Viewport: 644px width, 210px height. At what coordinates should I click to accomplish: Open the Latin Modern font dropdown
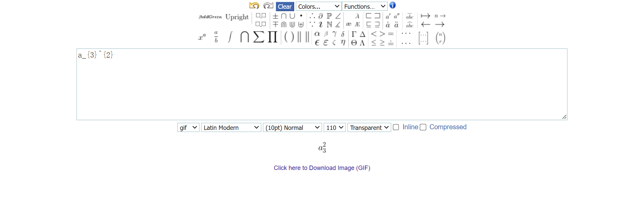[231, 128]
